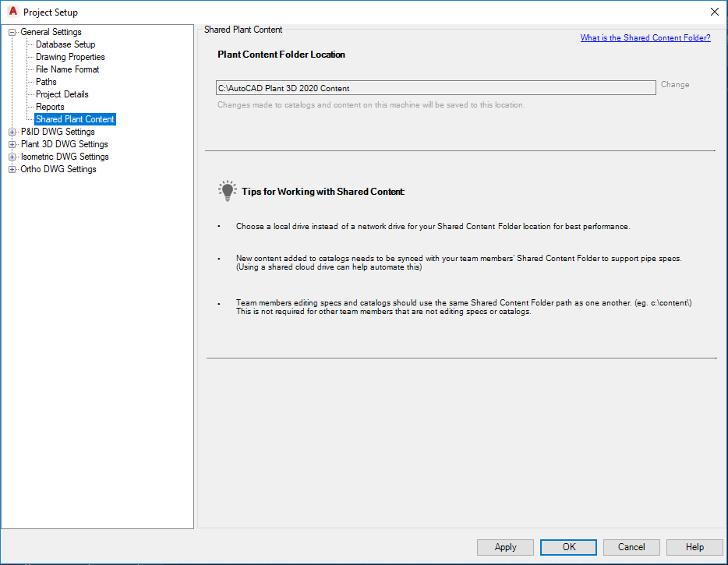Open 'What is the Shared Content Folder?' link
This screenshot has width=728, height=565.
(x=645, y=37)
